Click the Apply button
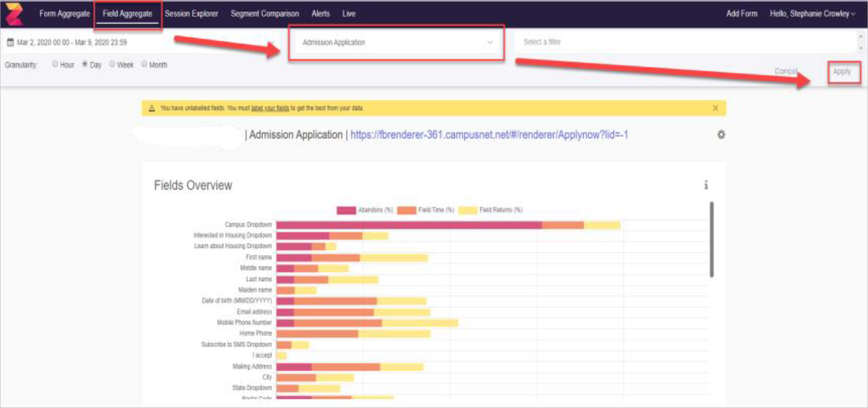Screen dimensions: 868x408 tap(841, 72)
